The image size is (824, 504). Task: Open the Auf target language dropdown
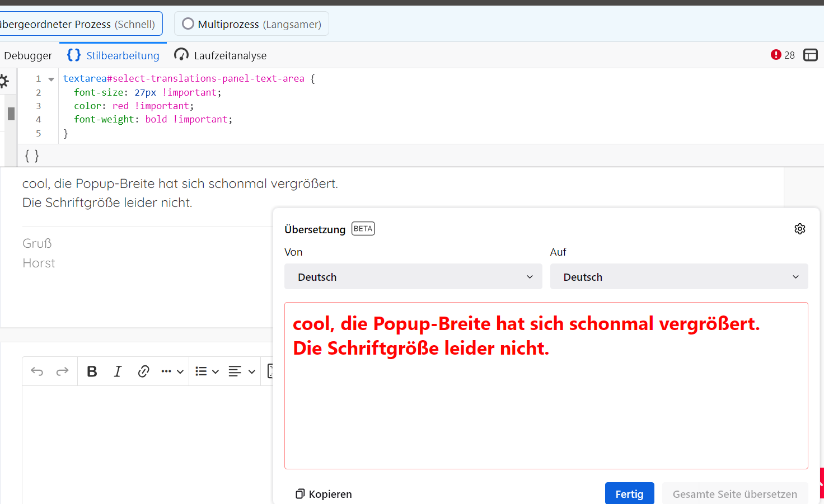[x=678, y=277]
